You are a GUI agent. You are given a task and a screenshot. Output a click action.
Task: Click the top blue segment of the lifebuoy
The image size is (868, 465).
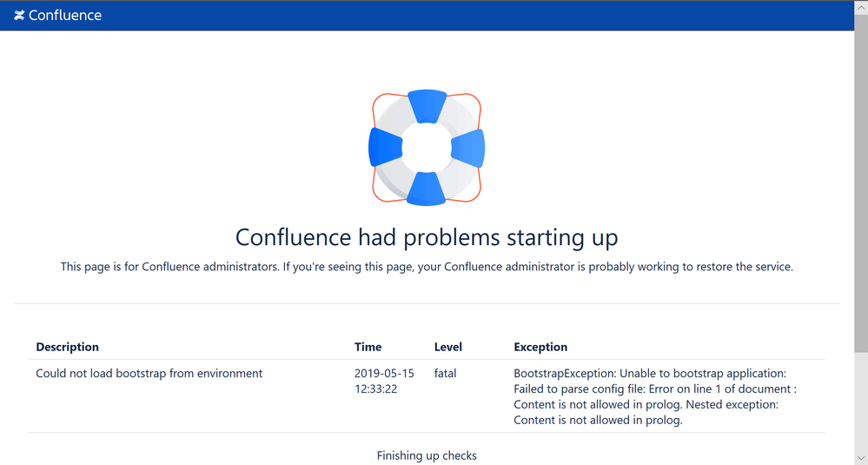(427, 106)
